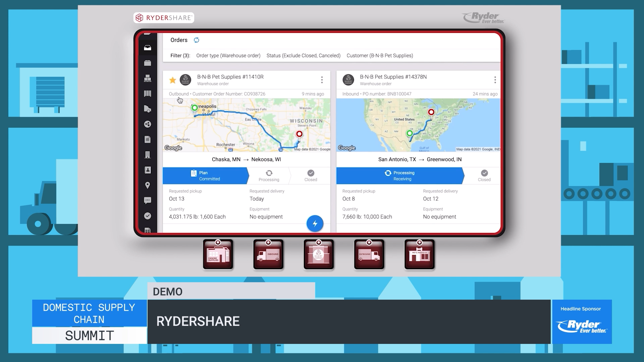The width and height of the screenshot is (644, 362).
Task: Click the share network sidebar icon
Action: (x=148, y=124)
